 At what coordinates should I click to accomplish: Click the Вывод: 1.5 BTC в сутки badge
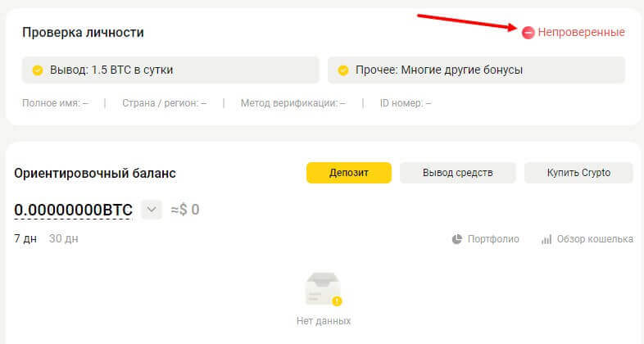(170, 70)
